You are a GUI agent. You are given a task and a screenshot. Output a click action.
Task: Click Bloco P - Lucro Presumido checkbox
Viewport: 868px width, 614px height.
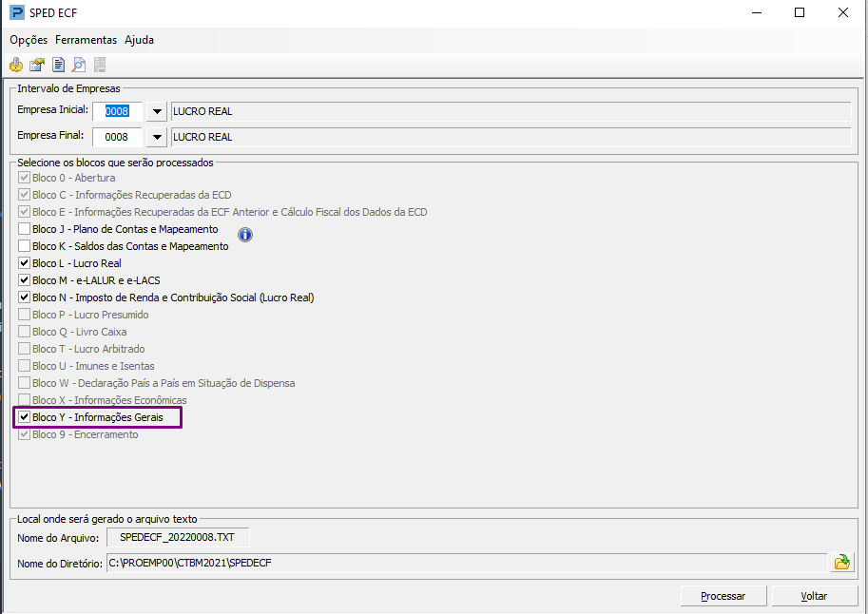(25, 315)
